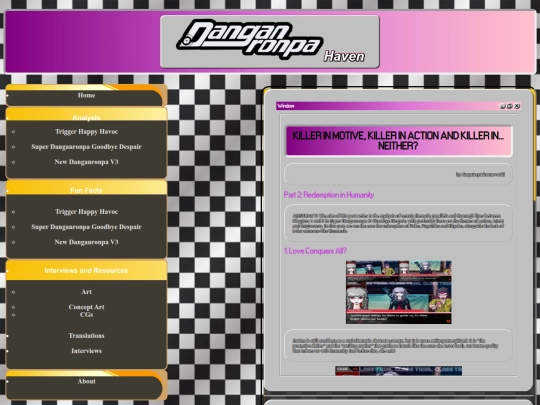The height and width of the screenshot is (405, 540).
Task: Click the minimize icon of the Window title bar
Action: 502,106
